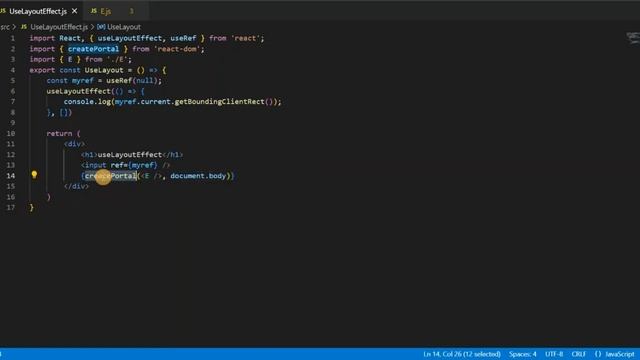Screen dimensions: 640x360
Task: Click opening div tag on line 11
Action: [x=74, y=144]
